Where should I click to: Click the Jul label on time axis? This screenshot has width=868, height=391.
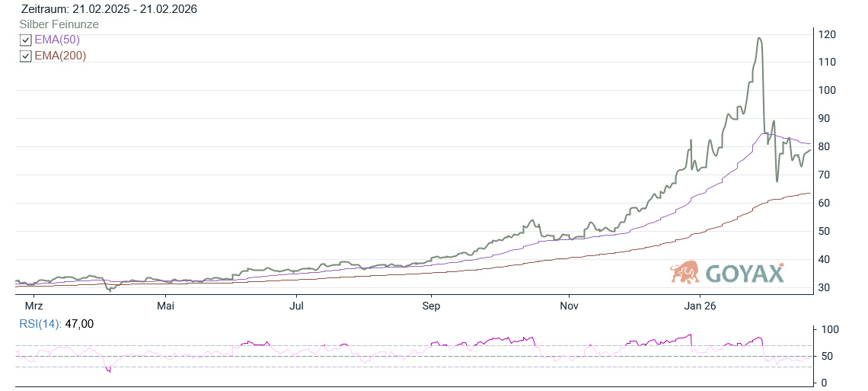[x=297, y=306]
